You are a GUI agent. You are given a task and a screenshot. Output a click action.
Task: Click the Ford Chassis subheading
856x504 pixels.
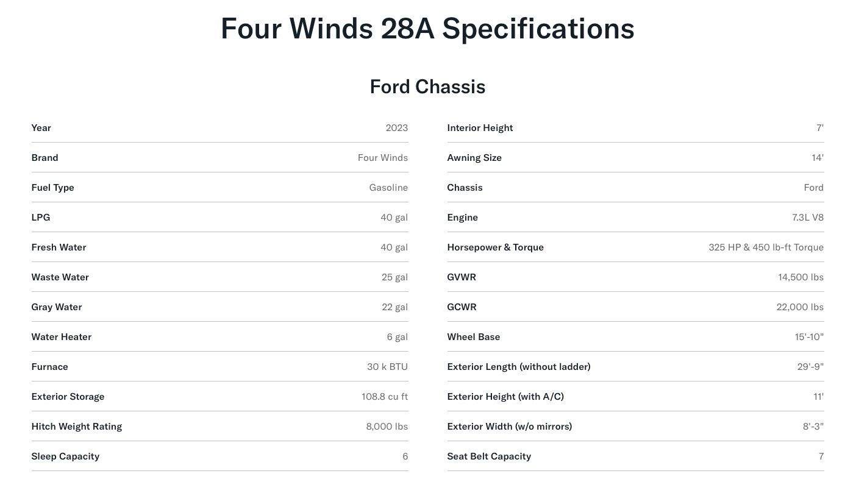tap(427, 87)
